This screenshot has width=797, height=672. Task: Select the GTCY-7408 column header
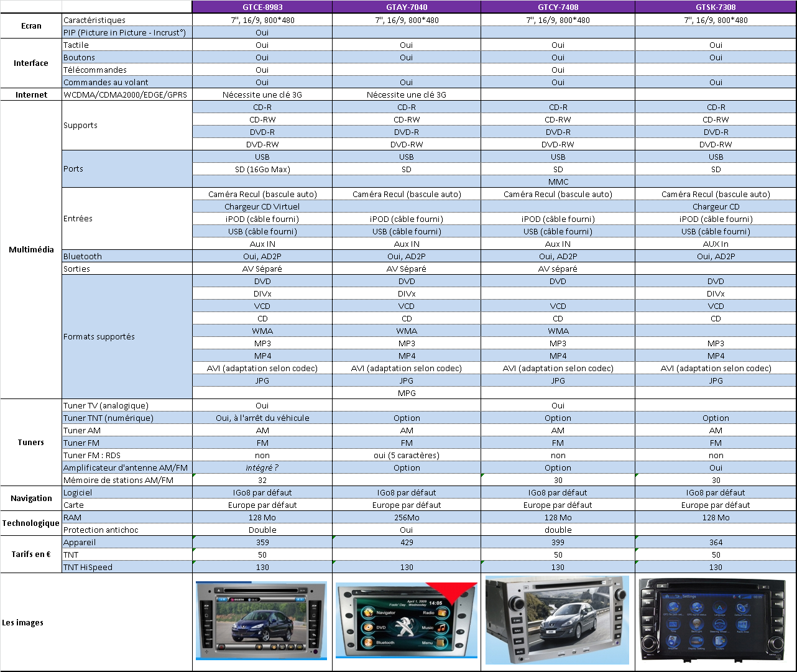[x=558, y=7]
